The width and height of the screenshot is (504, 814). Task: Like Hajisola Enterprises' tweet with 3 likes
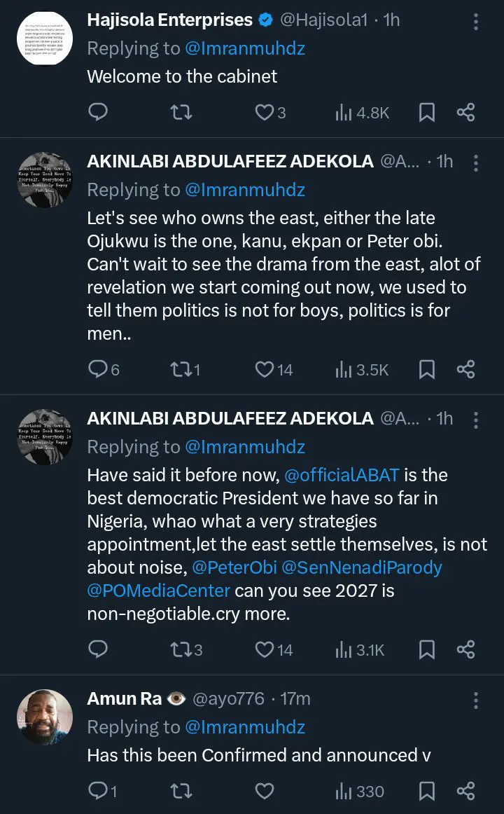(265, 112)
